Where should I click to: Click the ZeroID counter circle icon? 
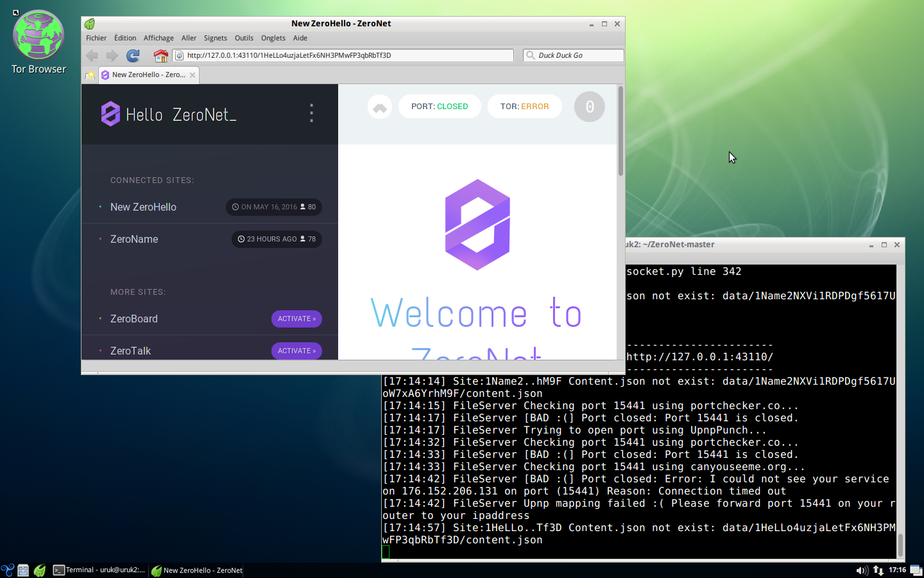coord(589,107)
